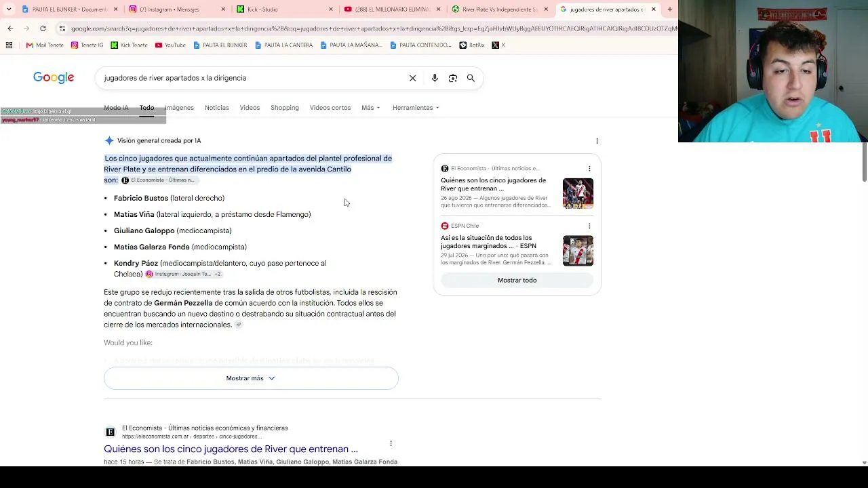Open the El Economista card thumbnail image

click(578, 193)
